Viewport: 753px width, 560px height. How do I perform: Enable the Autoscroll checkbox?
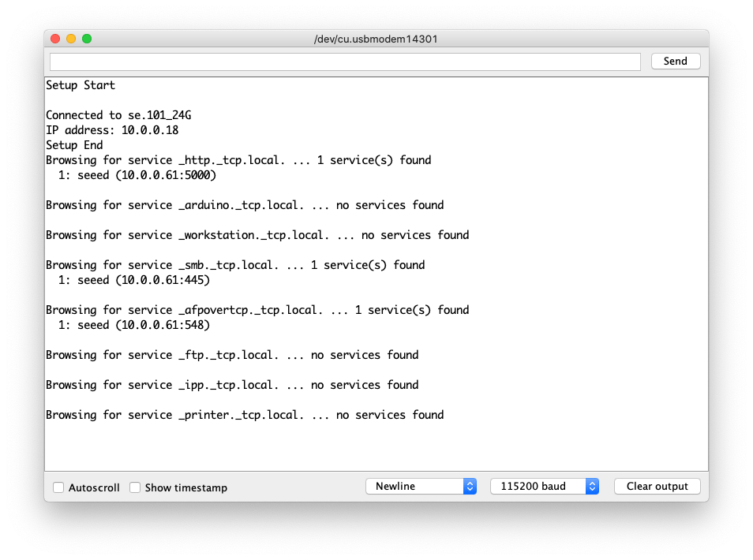click(58, 487)
